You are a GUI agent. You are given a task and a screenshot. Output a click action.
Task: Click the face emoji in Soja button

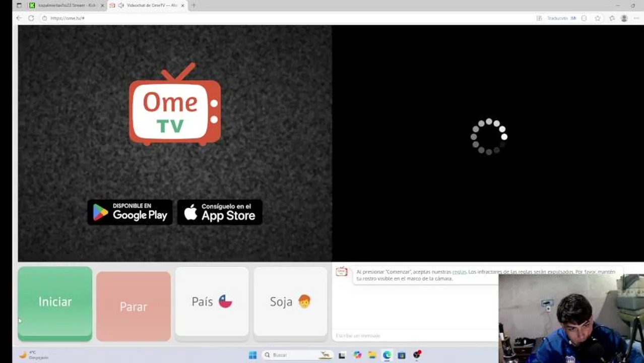point(304,301)
